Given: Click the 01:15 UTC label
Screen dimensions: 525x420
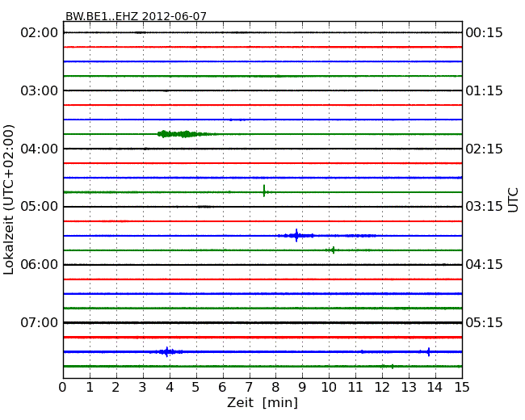Looking at the screenshot, I should (x=484, y=90).
